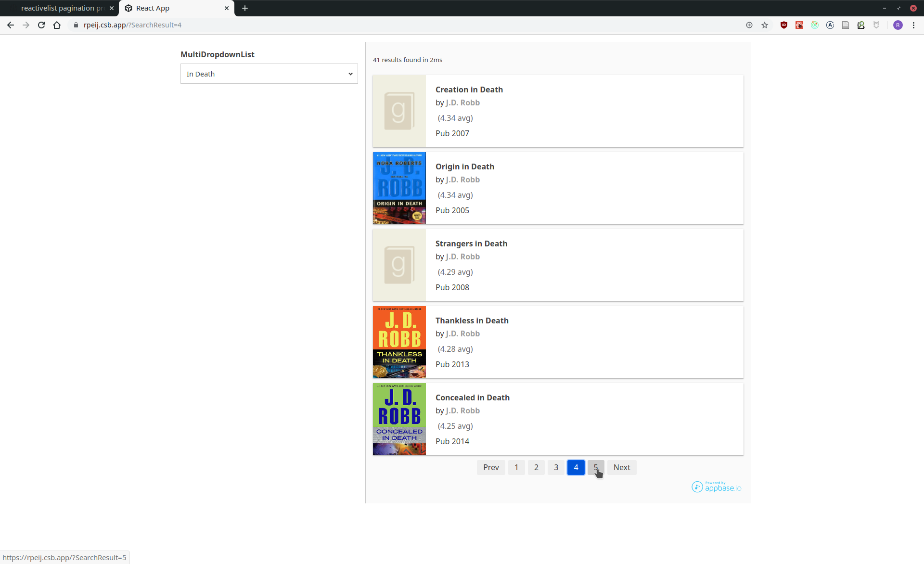This screenshot has height=564, width=924.
Task: Click the Next pagination button
Action: click(622, 467)
